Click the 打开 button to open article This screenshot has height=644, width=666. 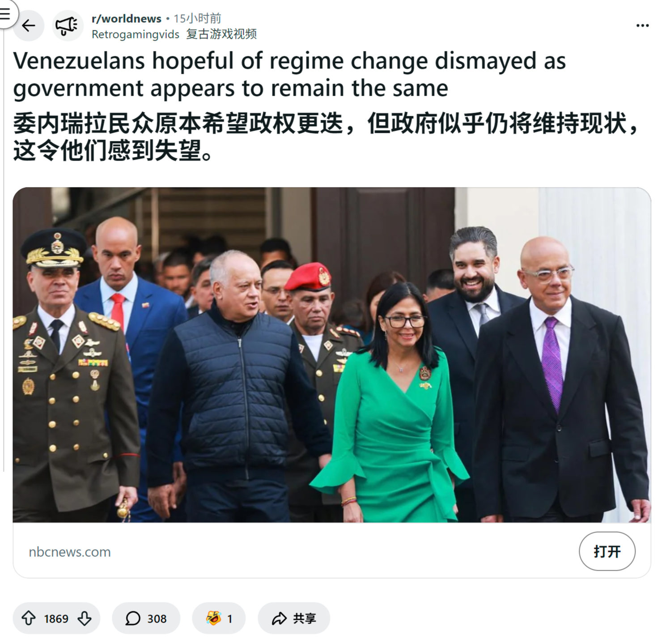607,551
